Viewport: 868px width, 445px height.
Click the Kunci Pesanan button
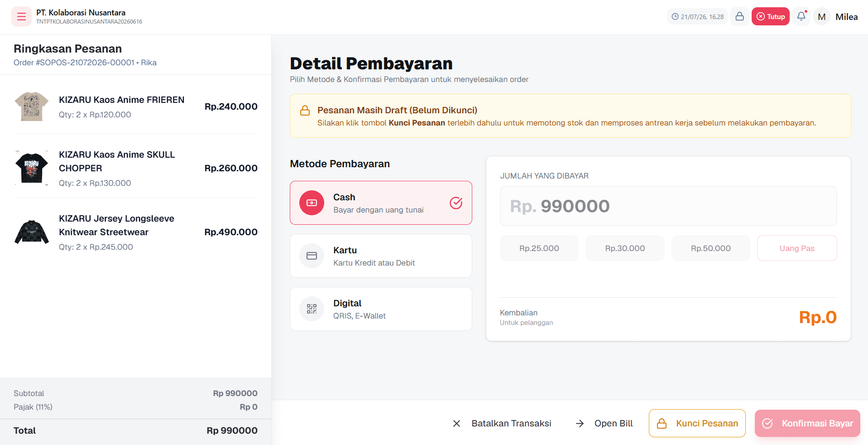tap(697, 423)
